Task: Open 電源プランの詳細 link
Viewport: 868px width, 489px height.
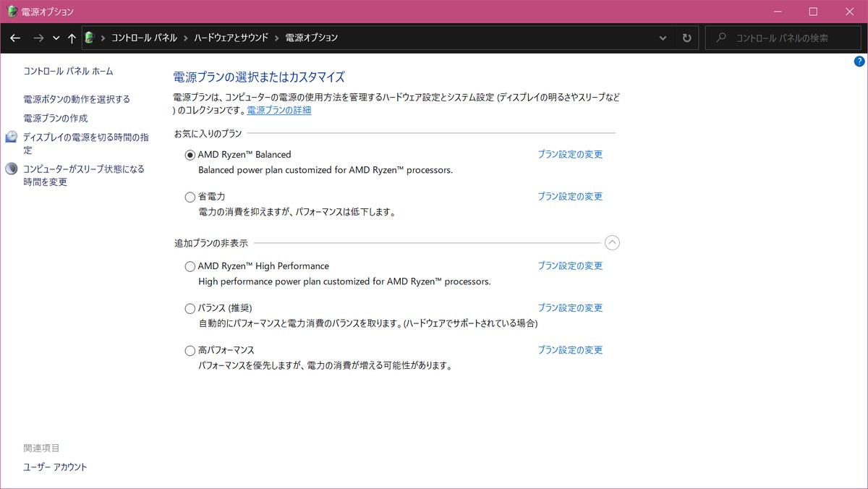Action: coord(279,111)
